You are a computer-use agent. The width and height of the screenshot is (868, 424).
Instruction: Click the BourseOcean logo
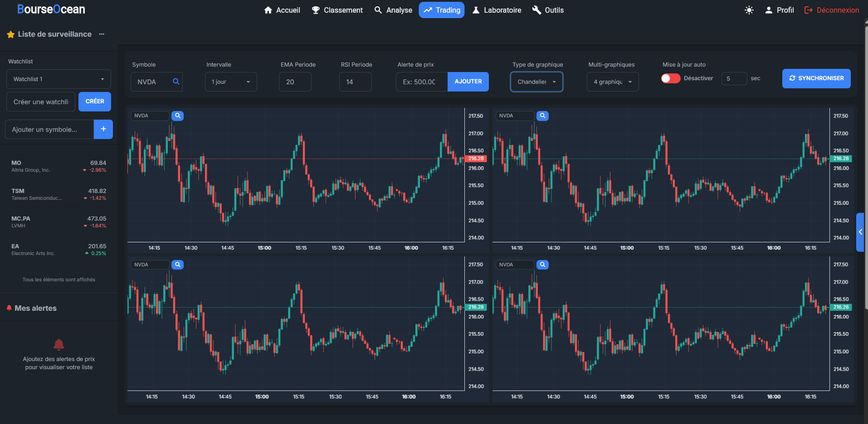coord(51,10)
